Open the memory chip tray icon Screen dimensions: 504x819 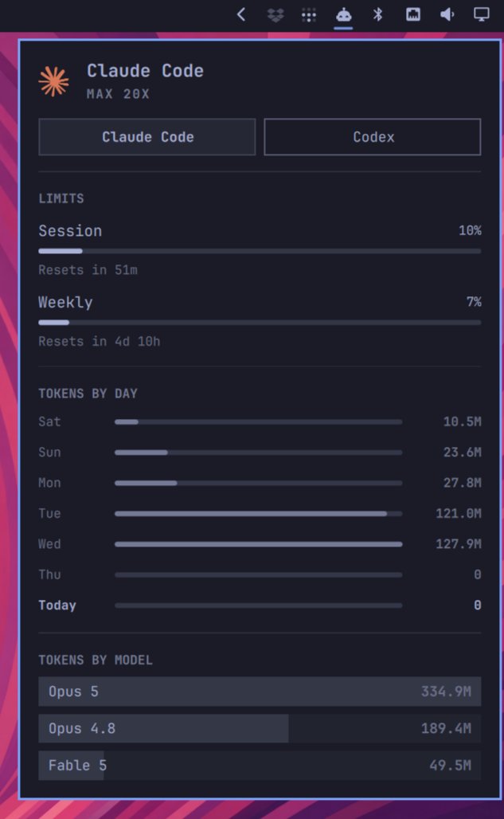412,14
